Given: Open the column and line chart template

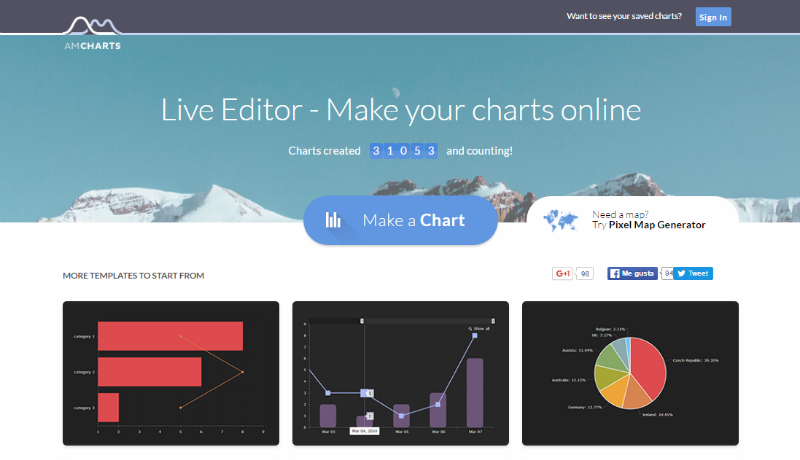Looking at the screenshot, I should tap(400, 373).
